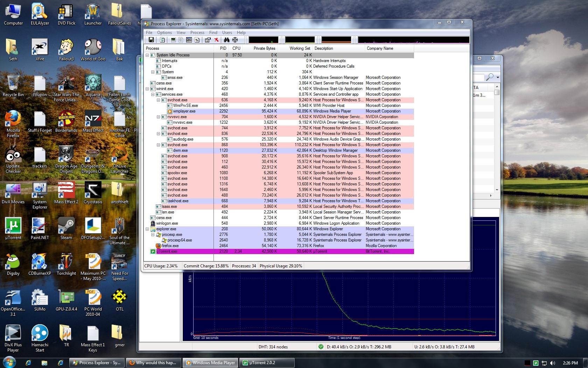The height and width of the screenshot is (368, 588).
Task: Switch to Windows Media Player taskbar button
Action: click(211, 363)
